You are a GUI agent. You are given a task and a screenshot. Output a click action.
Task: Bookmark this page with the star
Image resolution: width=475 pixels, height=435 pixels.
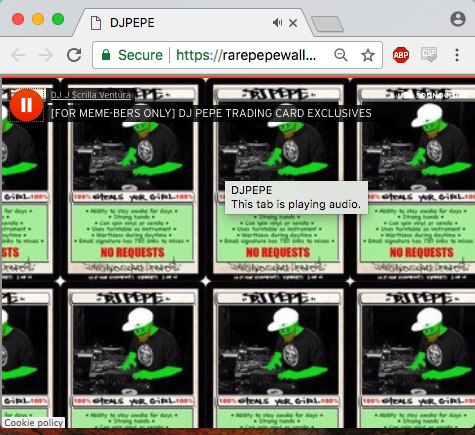point(368,55)
